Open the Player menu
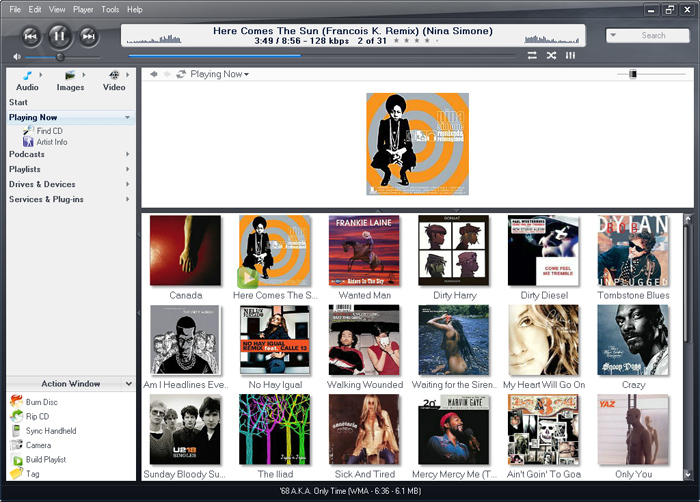The image size is (700, 502). [83, 9]
